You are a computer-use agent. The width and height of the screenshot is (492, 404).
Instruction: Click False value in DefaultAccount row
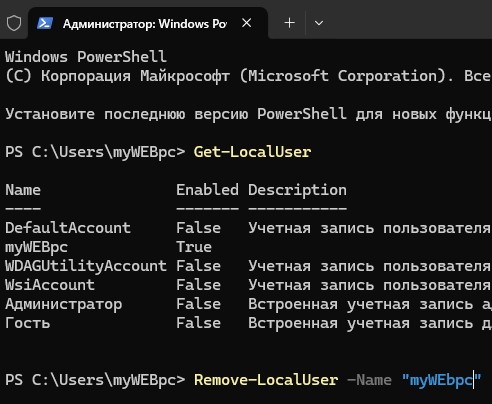198,228
